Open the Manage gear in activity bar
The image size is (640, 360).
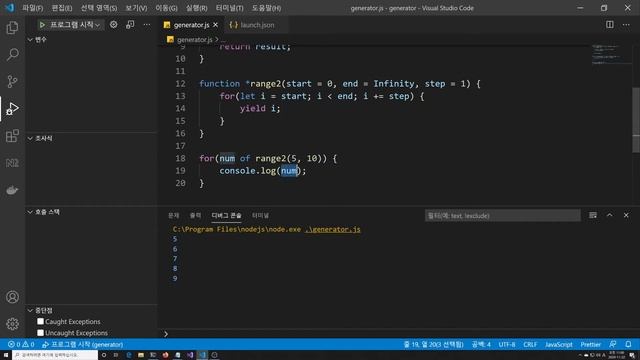point(12,324)
